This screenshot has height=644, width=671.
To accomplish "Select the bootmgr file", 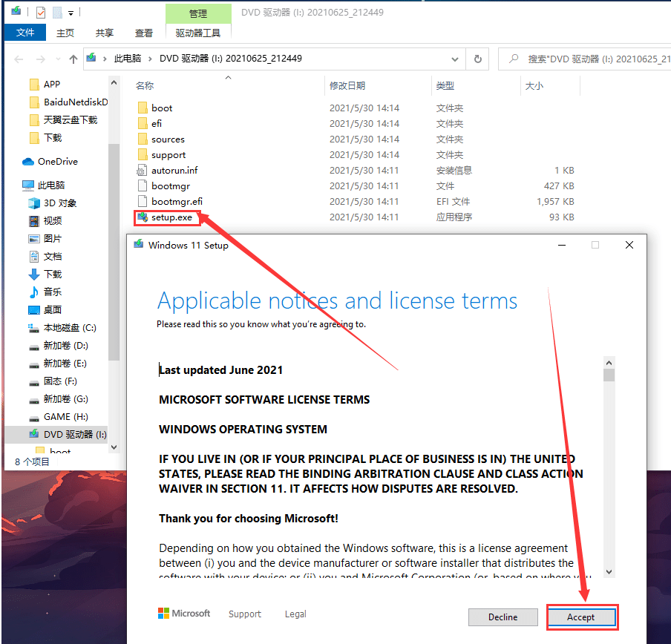I will pos(163,186).
